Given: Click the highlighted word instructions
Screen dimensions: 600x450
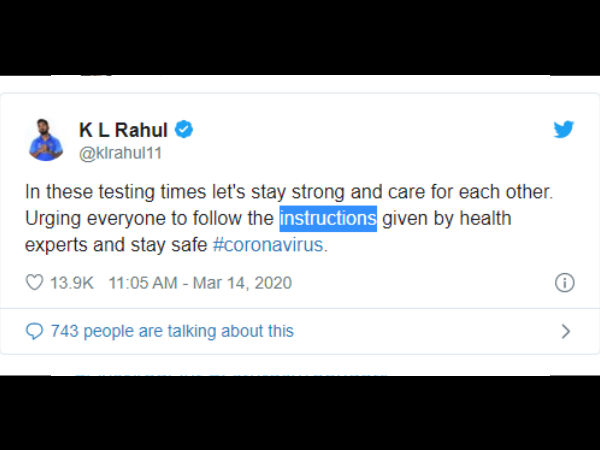Looking at the screenshot, I should (x=328, y=218).
